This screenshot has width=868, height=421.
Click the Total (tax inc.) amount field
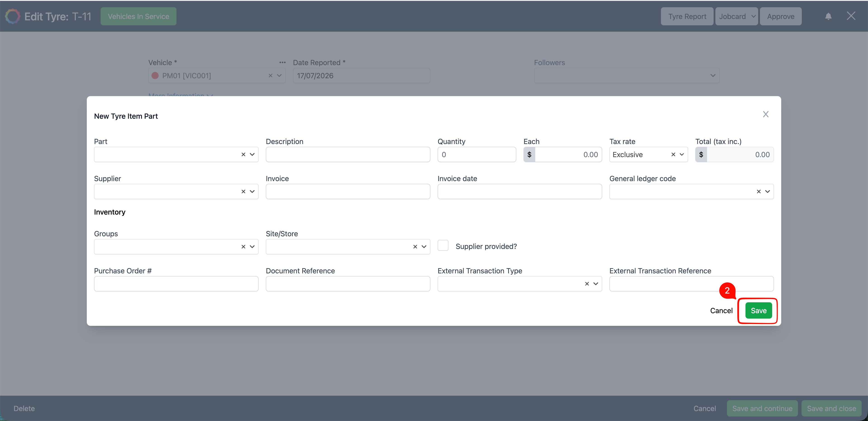(x=740, y=154)
